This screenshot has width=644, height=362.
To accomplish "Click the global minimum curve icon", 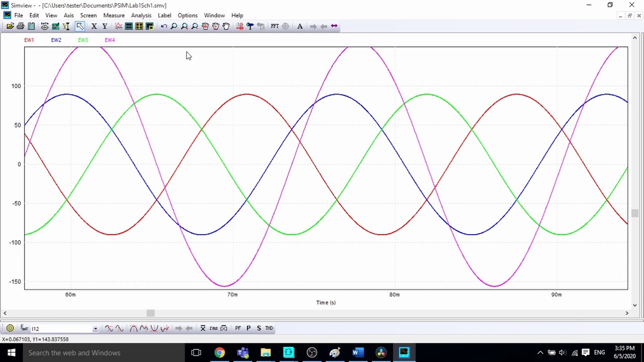I will pos(154,328).
